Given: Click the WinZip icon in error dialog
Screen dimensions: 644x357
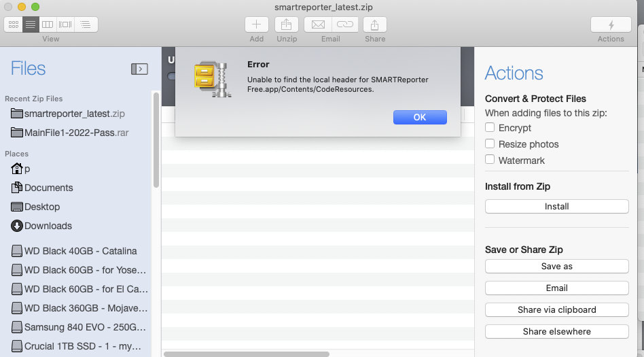Looking at the screenshot, I should tap(213, 80).
